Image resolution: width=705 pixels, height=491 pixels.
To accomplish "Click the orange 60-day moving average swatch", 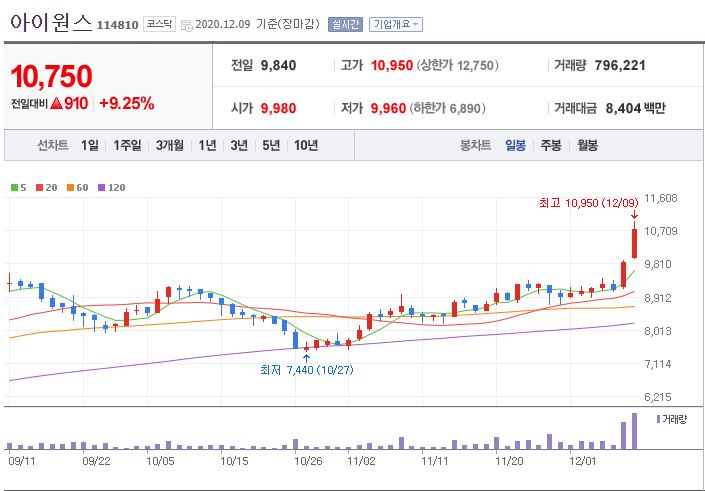I will [x=70, y=187].
